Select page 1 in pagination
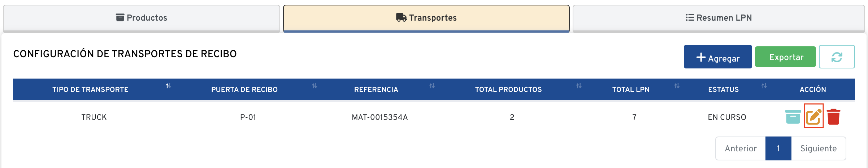Image resolution: width=868 pixels, height=168 pixels. point(778,148)
